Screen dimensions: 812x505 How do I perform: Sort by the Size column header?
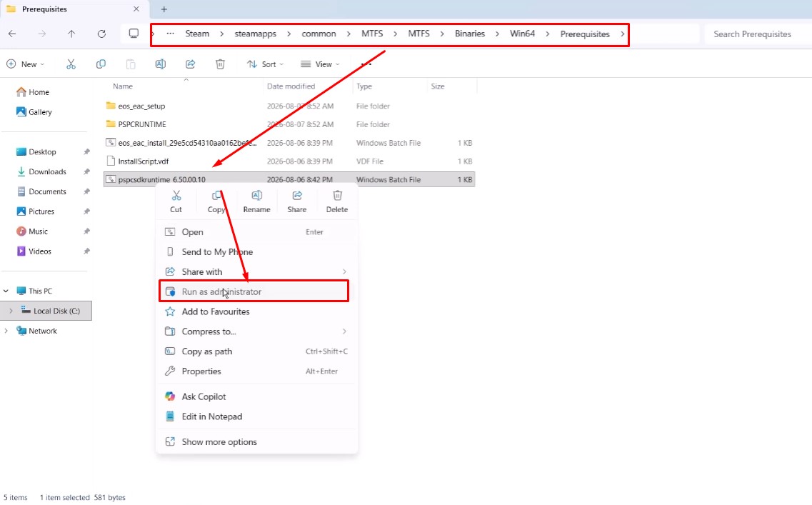click(x=438, y=86)
